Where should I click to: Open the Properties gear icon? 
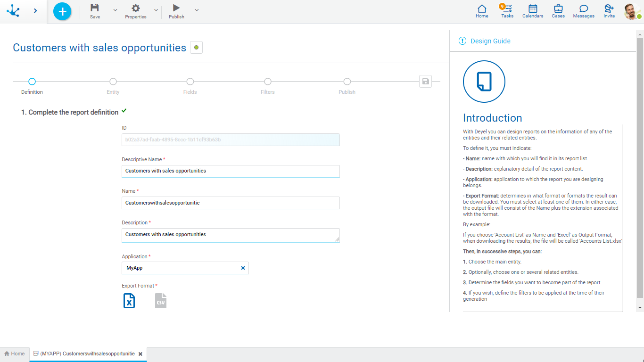(135, 8)
